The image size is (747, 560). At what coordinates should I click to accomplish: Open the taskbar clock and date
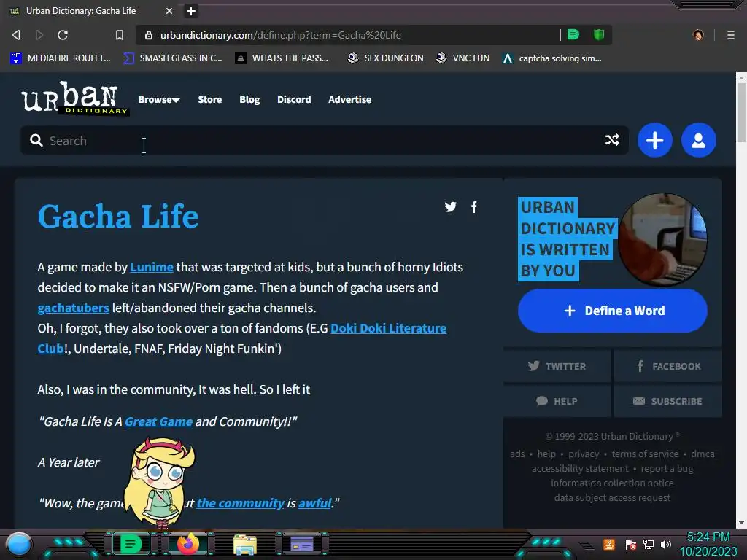(x=708, y=544)
